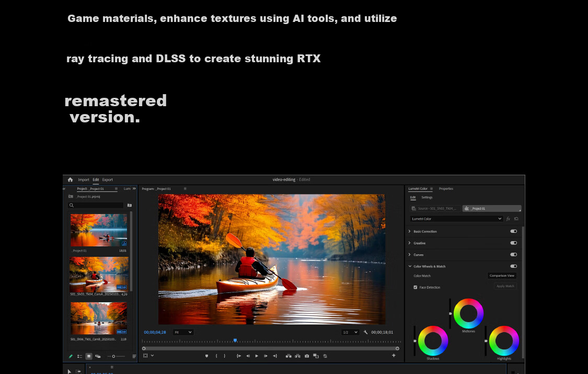The image size is (588, 374).
Task: Open the Lumetri Color panel menu icon
Action: pyautogui.click(x=431, y=189)
